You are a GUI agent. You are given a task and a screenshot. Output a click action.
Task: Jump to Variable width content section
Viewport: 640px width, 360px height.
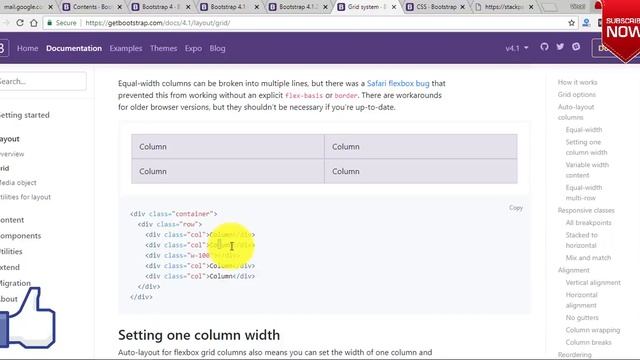[587, 170]
